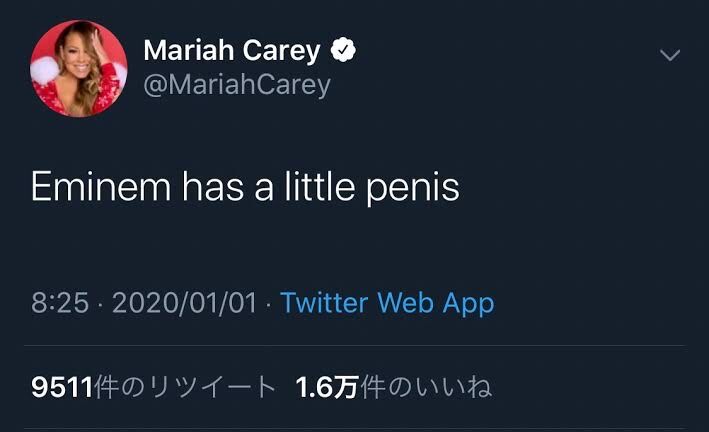This screenshot has height=432, width=709.
Task: Expand the tweet options chevron
Action: [x=670, y=55]
